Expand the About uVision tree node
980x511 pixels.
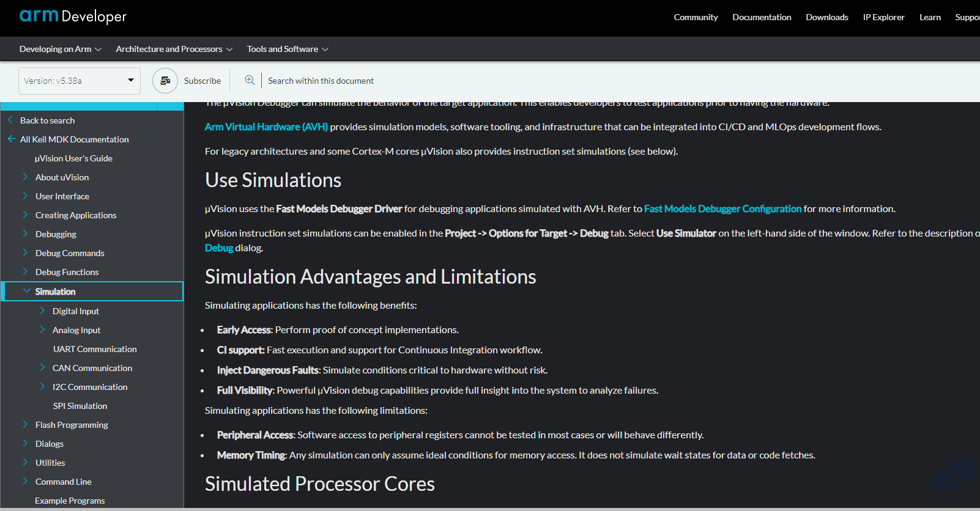coord(25,177)
